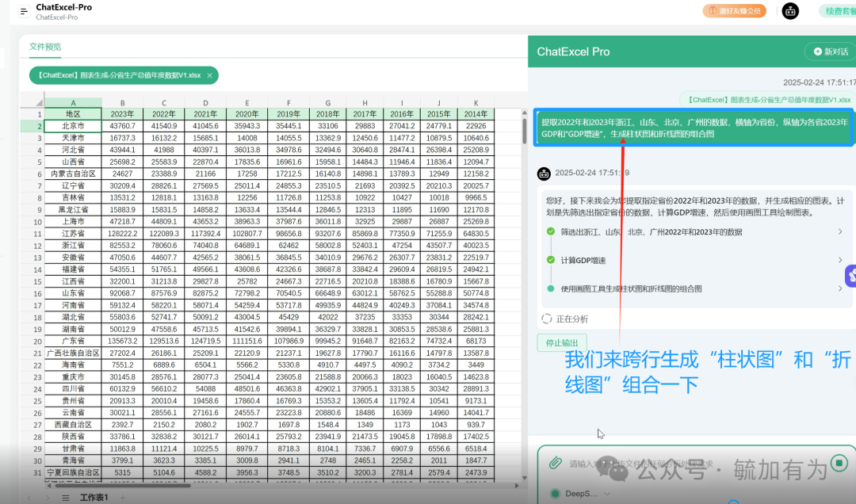
Task: Stop generation with 停止输出
Action: [x=562, y=343]
